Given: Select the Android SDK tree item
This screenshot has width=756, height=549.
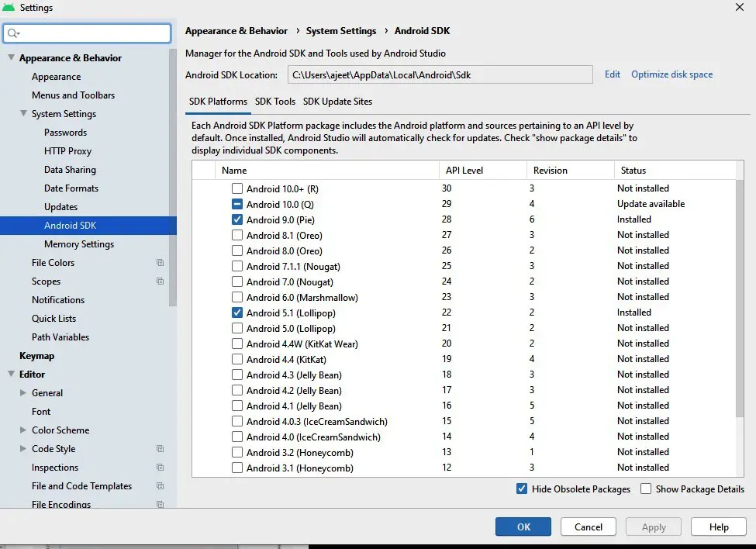Looking at the screenshot, I should pyautogui.click(x=88, y=226).
